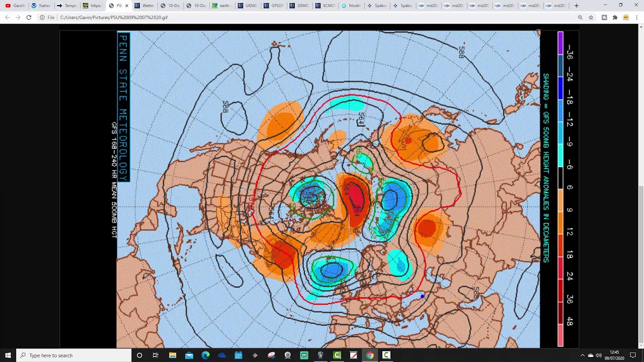Switch to the GavsW YouTube tab
Screen dimensions: 644x362
[x=15, y=6]
